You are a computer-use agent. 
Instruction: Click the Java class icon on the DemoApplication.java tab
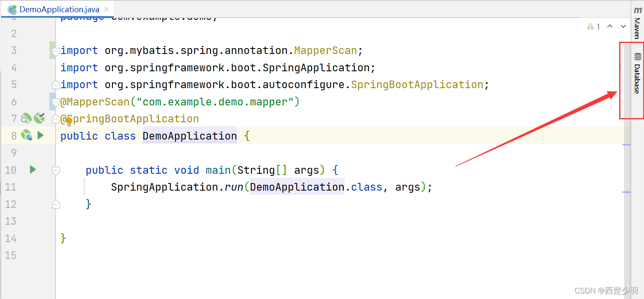coord(12,9)
